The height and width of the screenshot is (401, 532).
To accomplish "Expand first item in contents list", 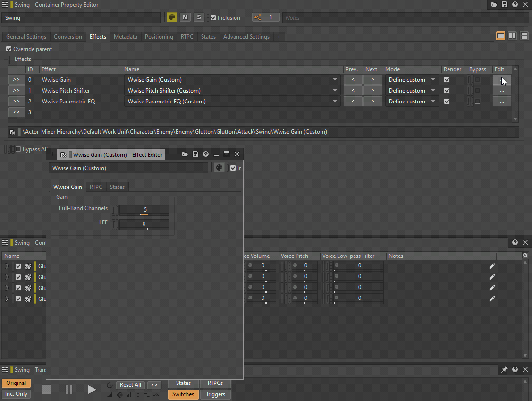I will [x=7, y=266].
